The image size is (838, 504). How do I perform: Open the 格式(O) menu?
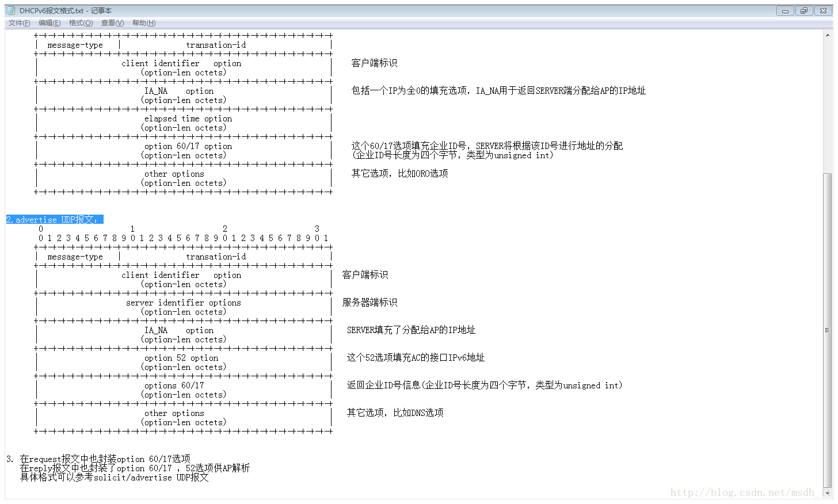81,23
